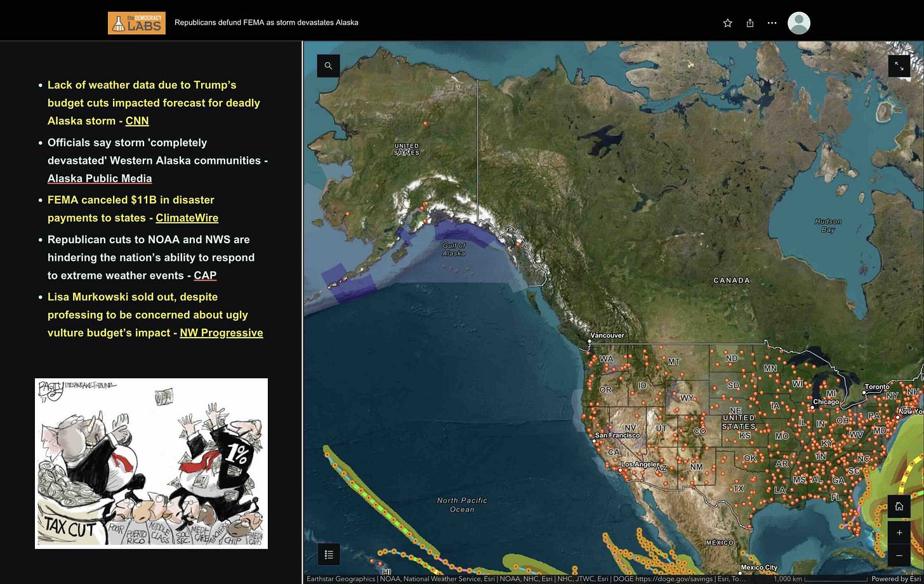Click the WA state label

click(x=607, y=359)
